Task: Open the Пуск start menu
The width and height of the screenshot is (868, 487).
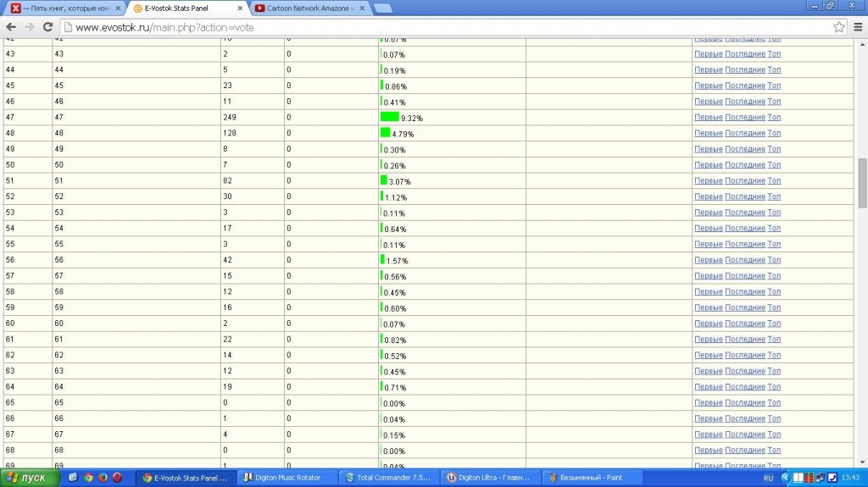Action: click(x=29, y=478)
